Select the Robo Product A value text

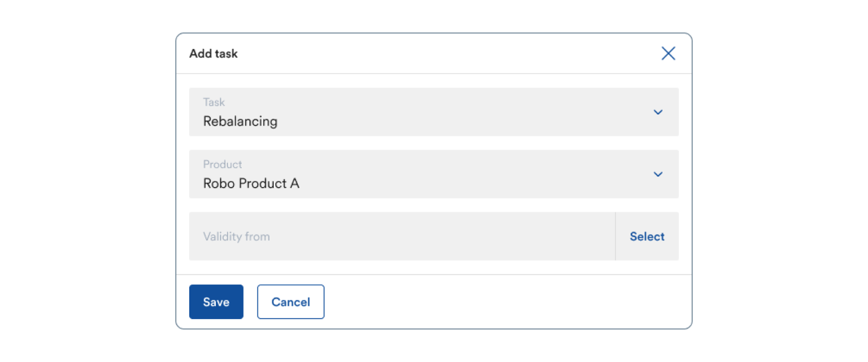pos(251,183)
